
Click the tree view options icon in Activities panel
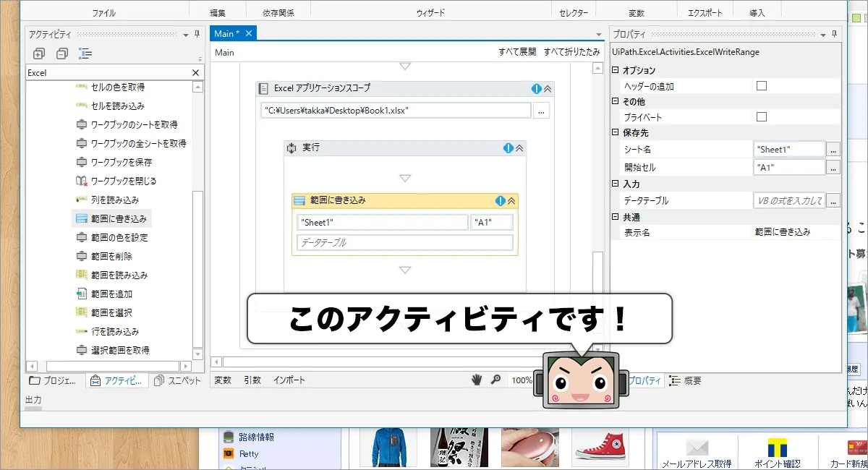pos(85,54)
